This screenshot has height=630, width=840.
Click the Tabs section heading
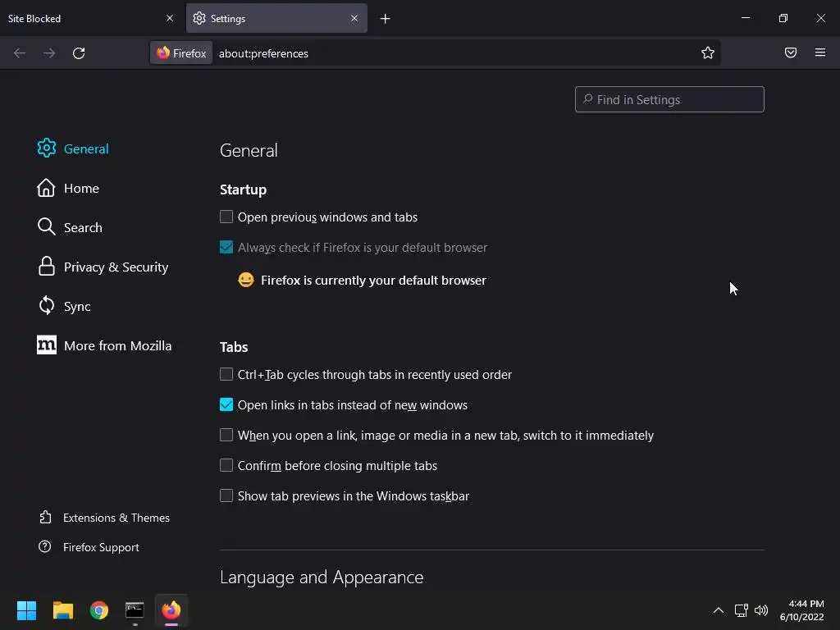[x=234, y=347]
